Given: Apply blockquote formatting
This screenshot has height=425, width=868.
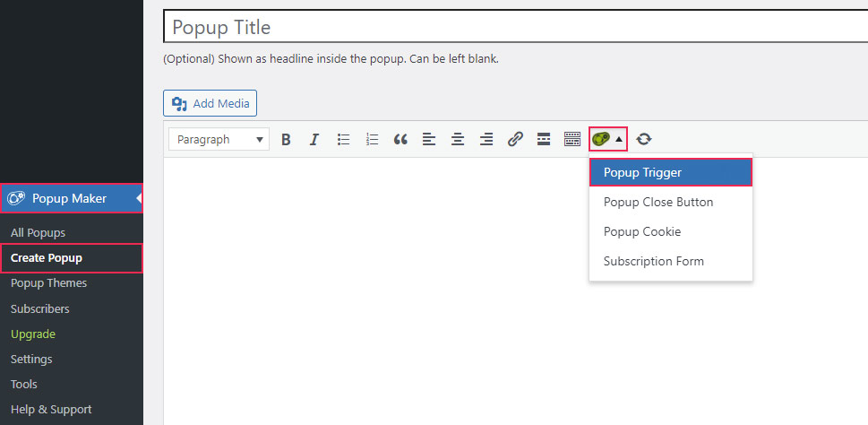Looking at the screenshot, I should click(x=400, y=140).
